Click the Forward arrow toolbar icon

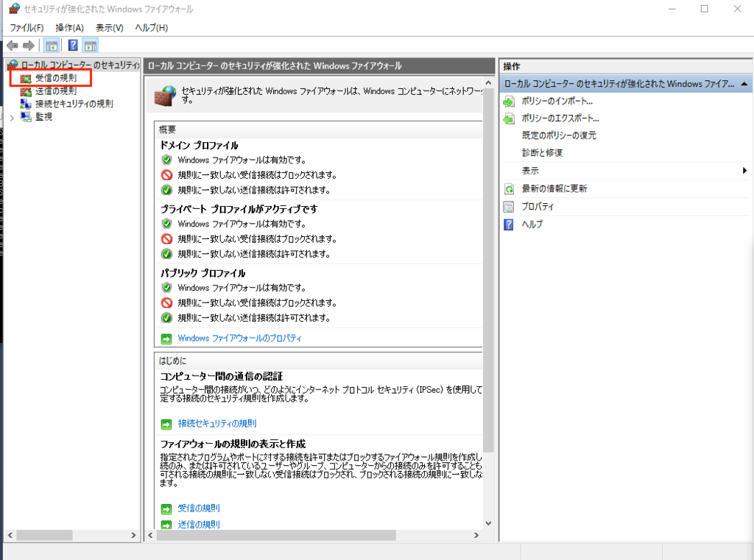(x=29, y=46)
